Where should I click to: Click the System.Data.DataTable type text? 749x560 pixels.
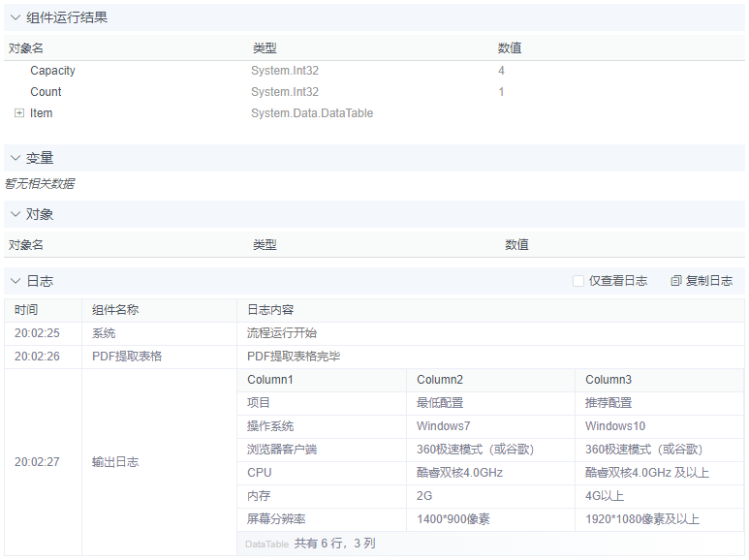coord(312,113)
